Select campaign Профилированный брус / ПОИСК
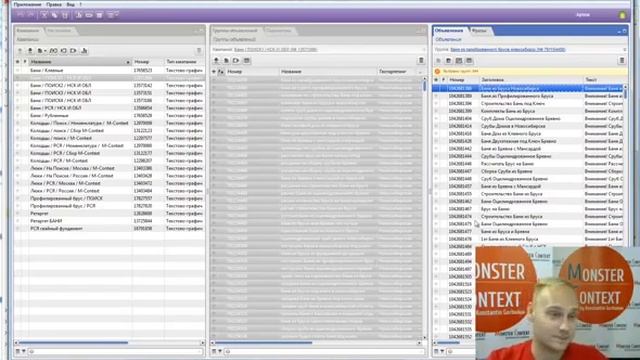 pos(109,198)
